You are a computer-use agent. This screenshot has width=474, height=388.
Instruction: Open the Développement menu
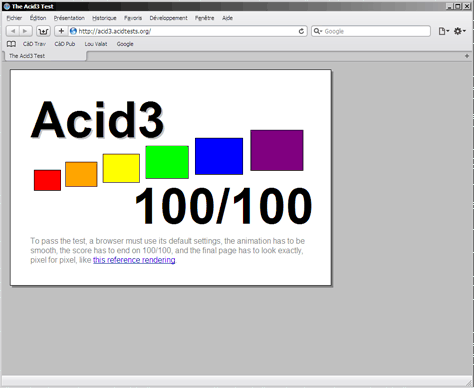pyautogui.click(x=168, y=18)
